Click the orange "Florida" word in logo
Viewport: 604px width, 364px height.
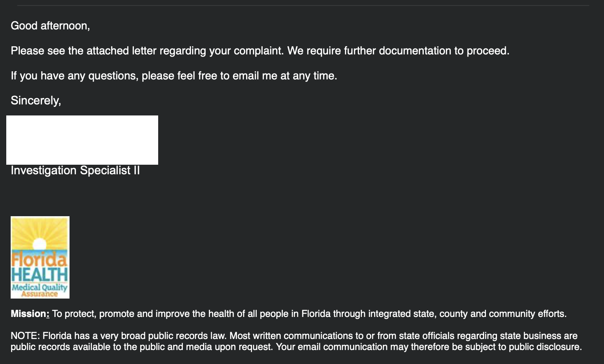click(x=40, y=260)
